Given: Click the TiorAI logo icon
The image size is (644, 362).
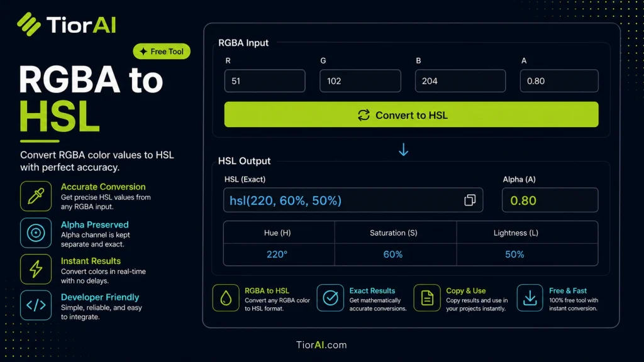Looking at the screenshot, I should (x=29, y=25).
